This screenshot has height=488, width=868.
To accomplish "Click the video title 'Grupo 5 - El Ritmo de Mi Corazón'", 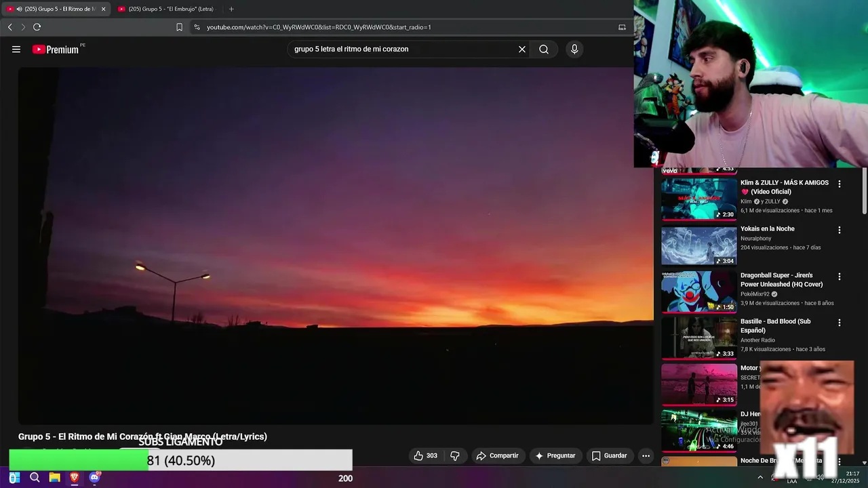I will [142, 436].
